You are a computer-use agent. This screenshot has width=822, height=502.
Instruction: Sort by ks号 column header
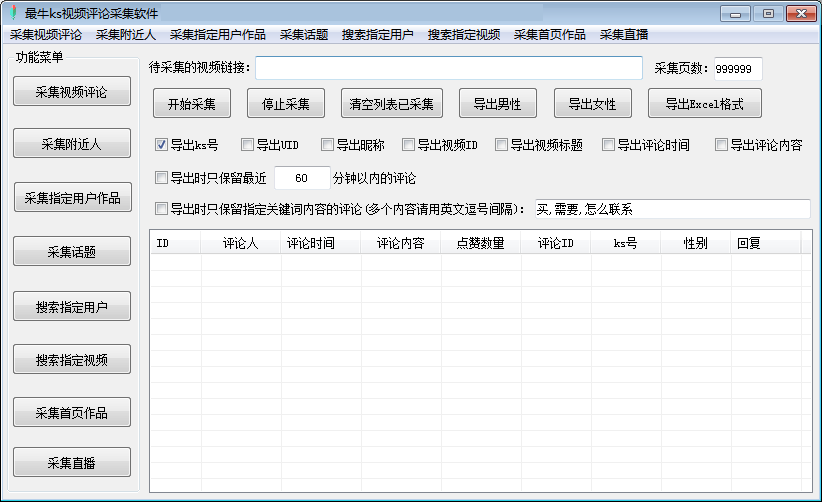coord(625,243)
